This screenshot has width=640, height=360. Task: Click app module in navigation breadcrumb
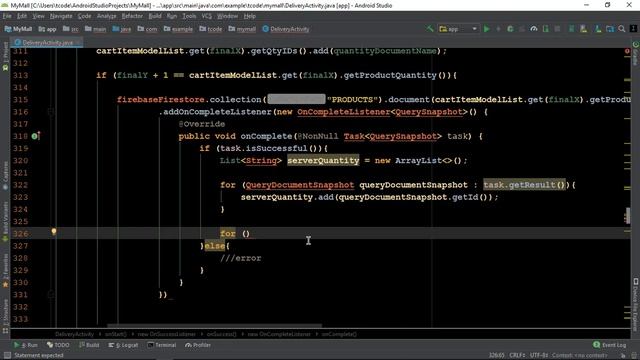[x=47, y=29]
